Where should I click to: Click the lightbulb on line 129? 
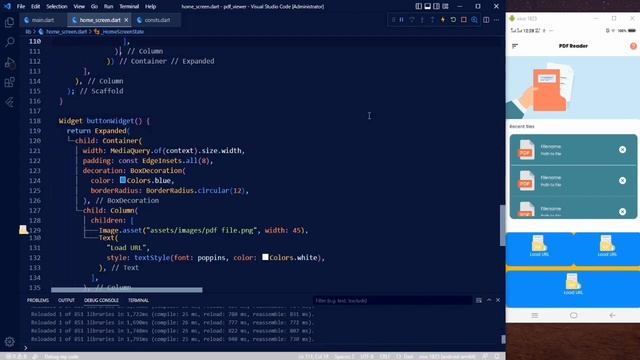click(23, 229)
